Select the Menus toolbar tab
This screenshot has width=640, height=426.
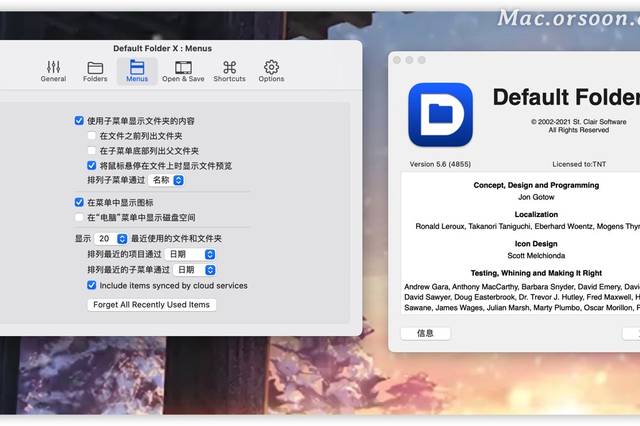(x=137, y=71)
